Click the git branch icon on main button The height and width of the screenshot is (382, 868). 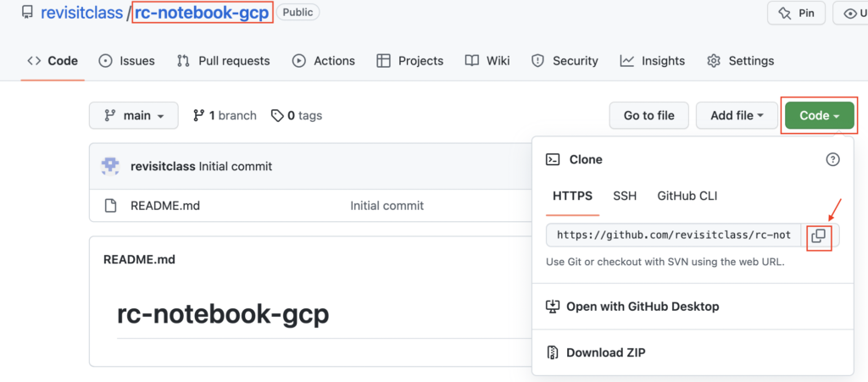(x=109, y=115)
